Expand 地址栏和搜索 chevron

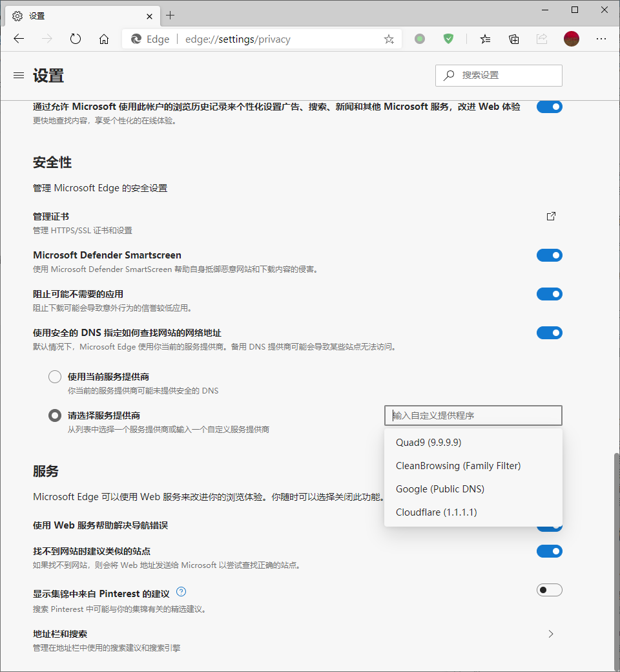[551, 634]
